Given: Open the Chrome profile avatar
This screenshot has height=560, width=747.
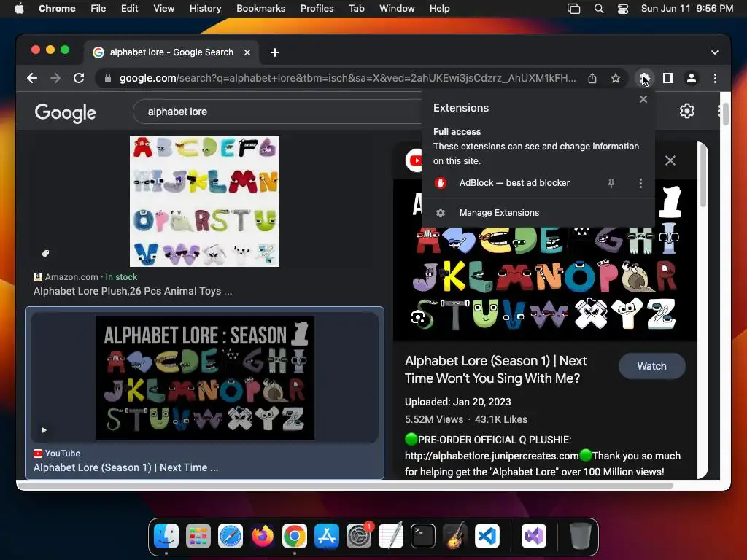Looking at the screenshot, I should (x=692, y=78).
